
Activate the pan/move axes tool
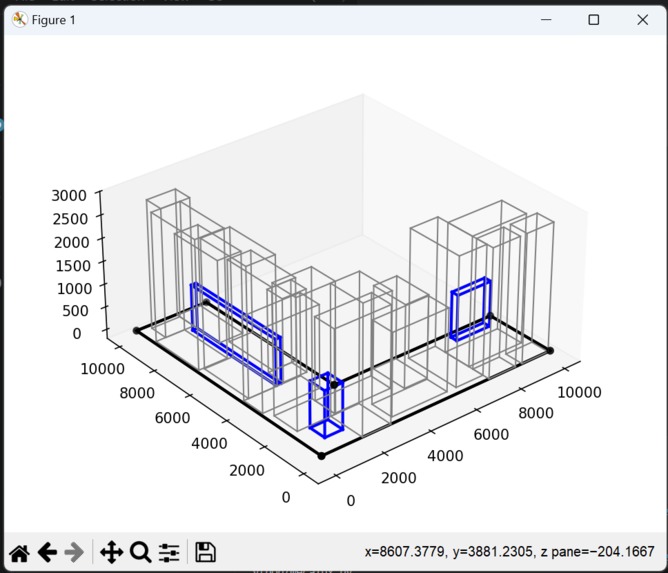pos(112,553)
